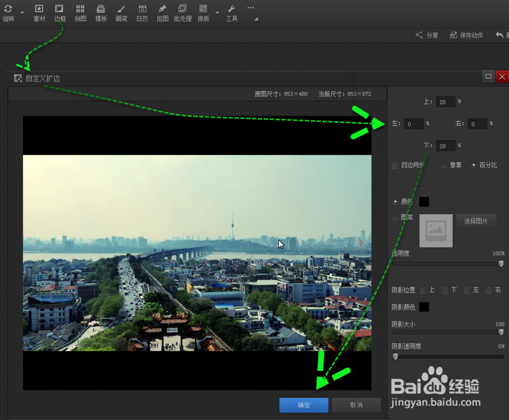The height and width of the screenshot is (420, 509).
Task: Open the 批处理 batch processing tool
Action: [183, 13]
